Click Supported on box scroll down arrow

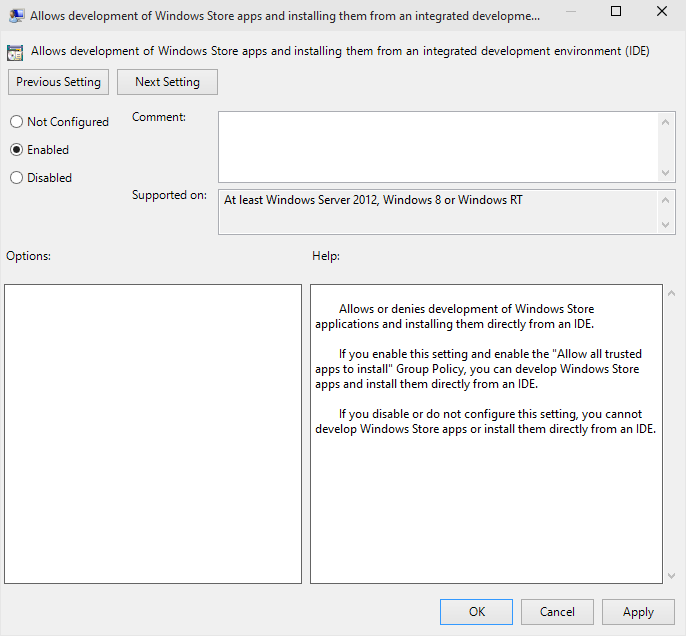point(665,225)
